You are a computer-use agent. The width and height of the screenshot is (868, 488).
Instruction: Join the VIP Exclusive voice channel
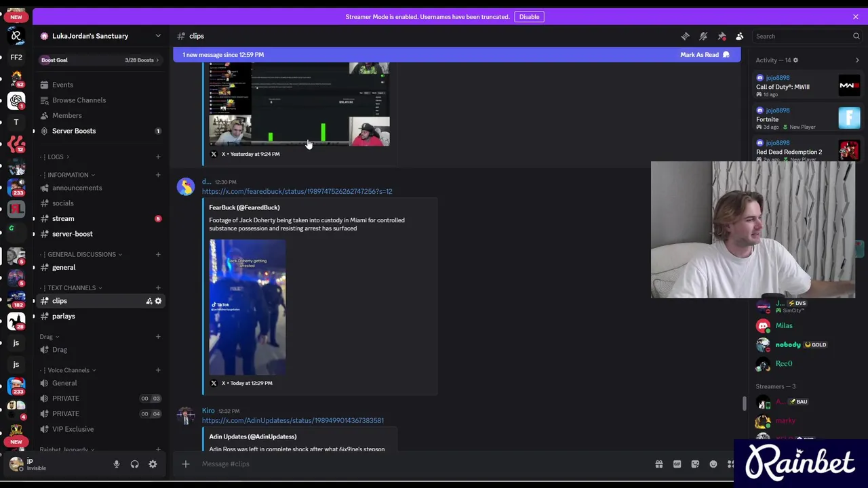pos(101,429)
